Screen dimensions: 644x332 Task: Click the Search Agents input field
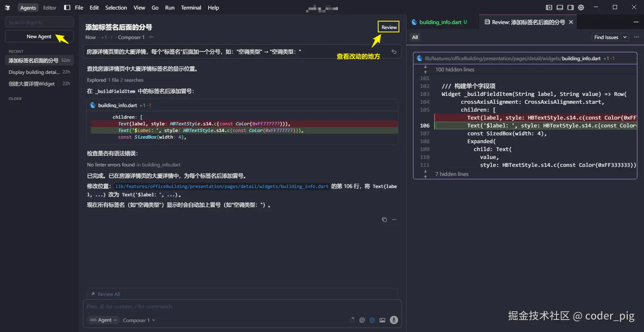39,22
